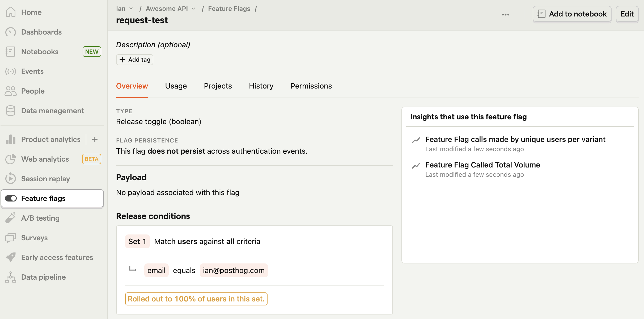Click the request-test flag title
644x319 pixels.
pyautogui.click(x=142, y=20)
